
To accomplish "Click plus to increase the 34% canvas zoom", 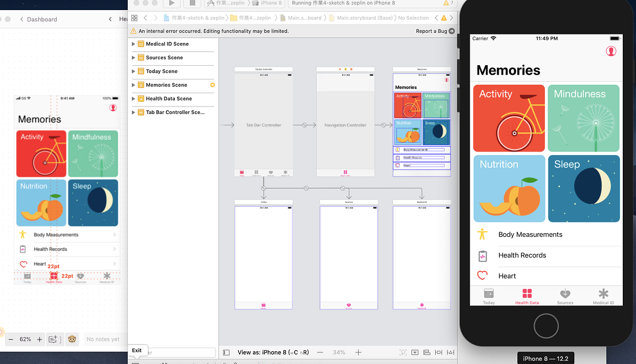I will (x=358, y=352).
